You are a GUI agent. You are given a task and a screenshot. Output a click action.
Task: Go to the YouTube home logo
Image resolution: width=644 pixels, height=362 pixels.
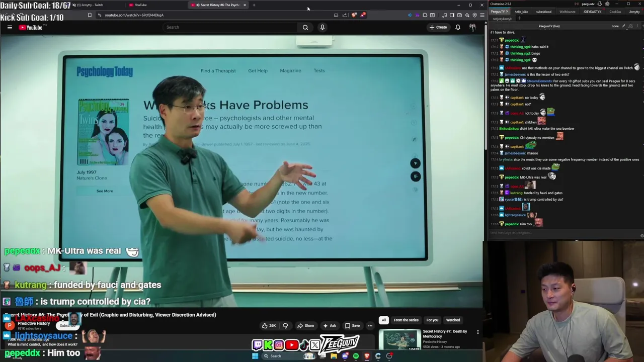coord(31,28)
